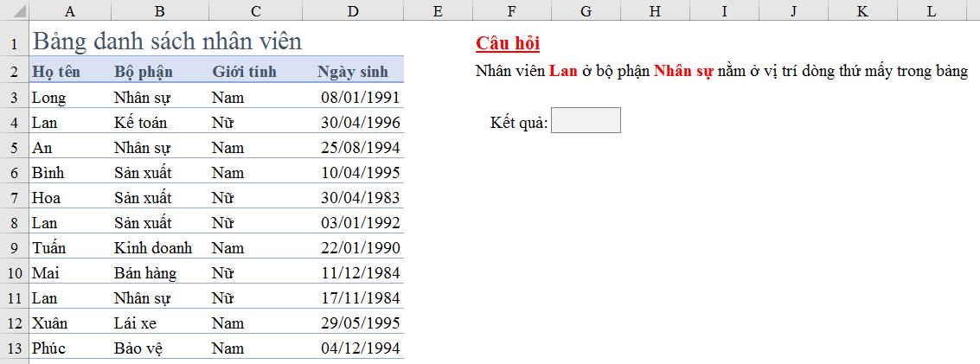This screenshot has height=364, width=980.
Task: Select the birthdate cell 08/01/1991
Action: click(x=360, y=98)
